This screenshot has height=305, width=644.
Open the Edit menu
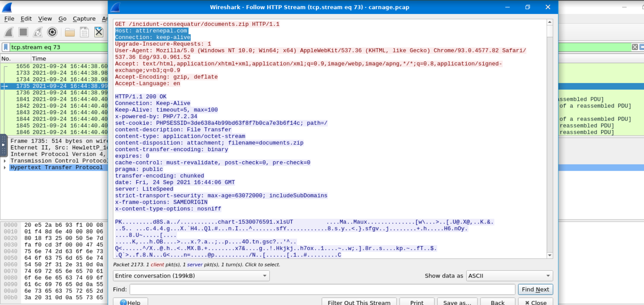coord(26,19)
